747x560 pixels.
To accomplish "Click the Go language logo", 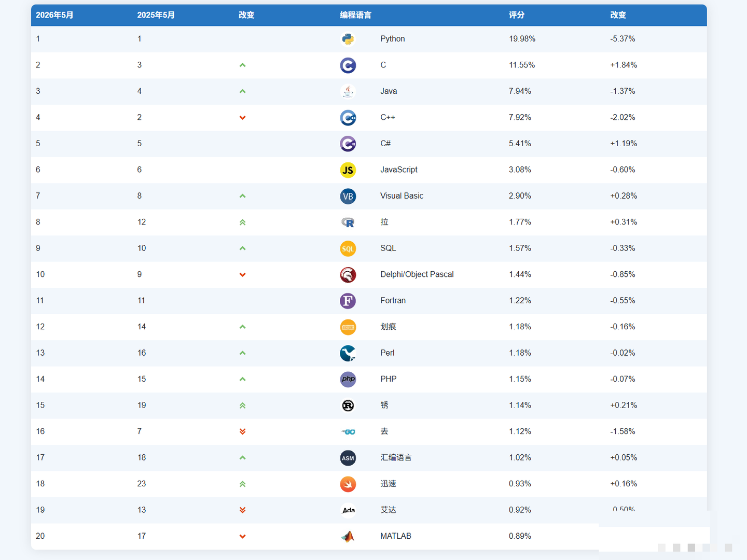I will [348, 431].
